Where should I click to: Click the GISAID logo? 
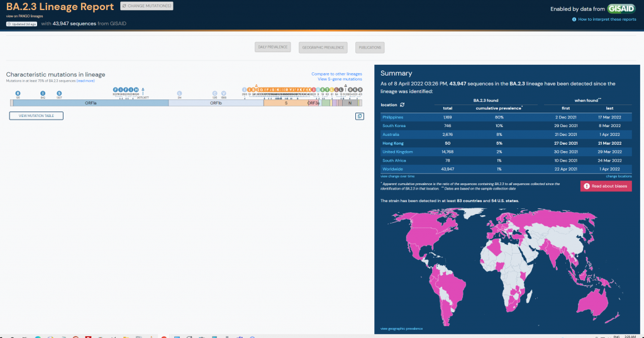pyautogui.click(x=621, y=9)
